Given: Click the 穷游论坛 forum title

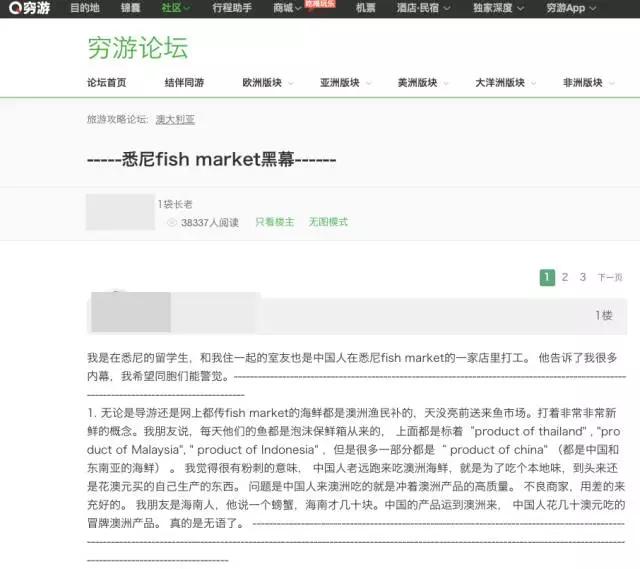Looking at the screenshot, I should (138, 48).
